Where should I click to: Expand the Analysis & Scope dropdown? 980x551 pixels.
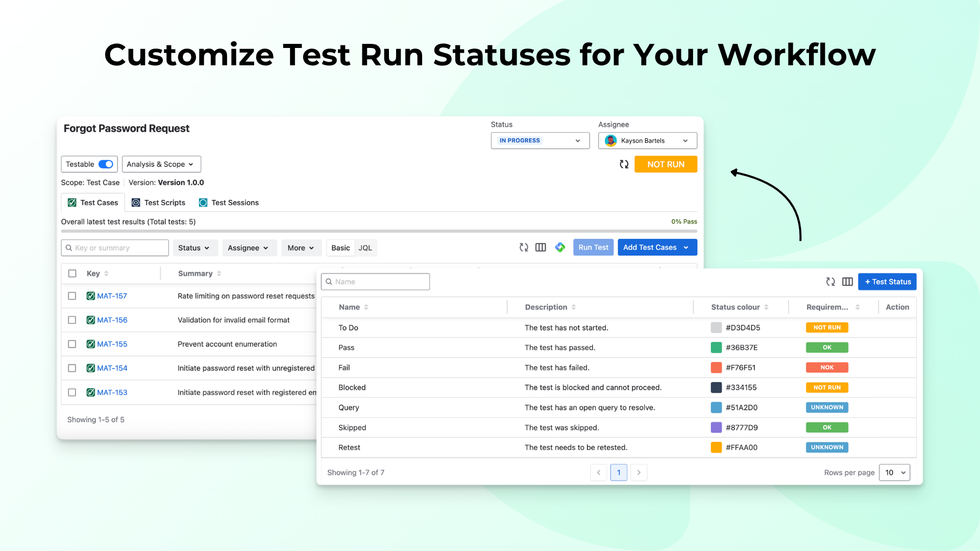161,164
